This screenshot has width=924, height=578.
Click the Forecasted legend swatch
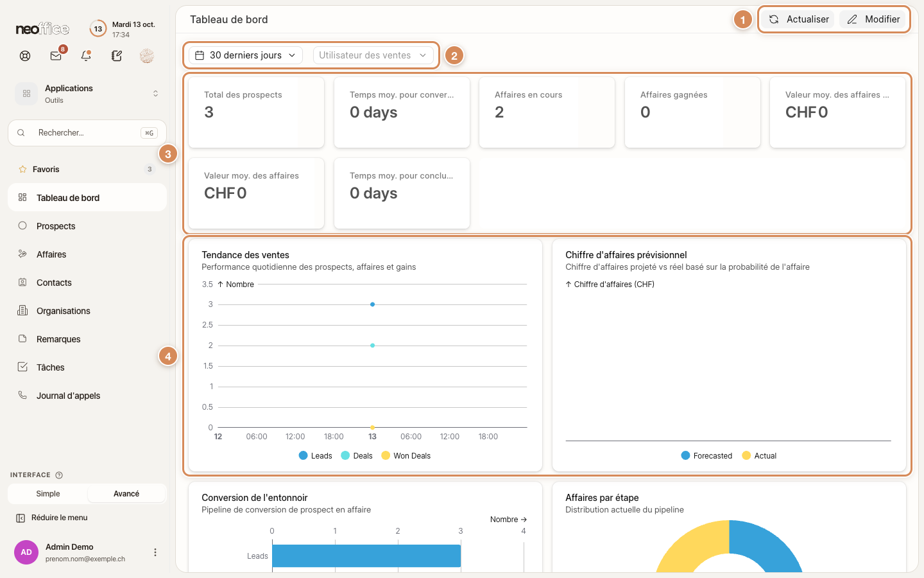pyautogui.click(x=685, y=455)
